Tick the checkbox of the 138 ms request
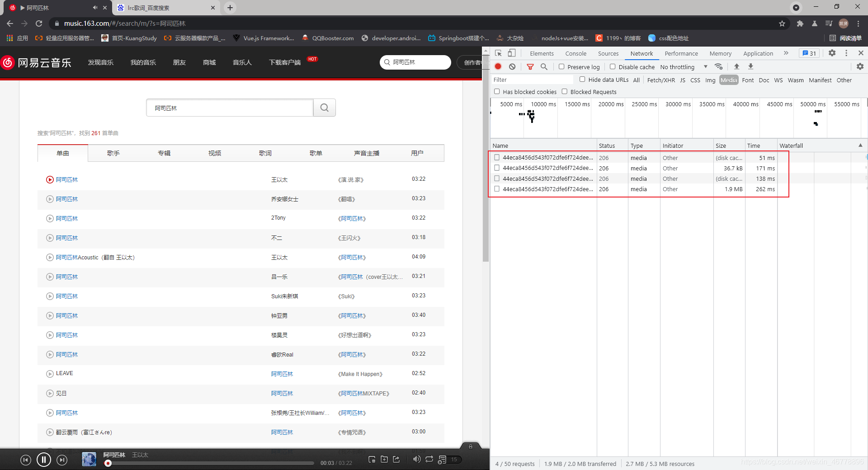Viewport: 868px width, 470px height. (x=497, y=178)
